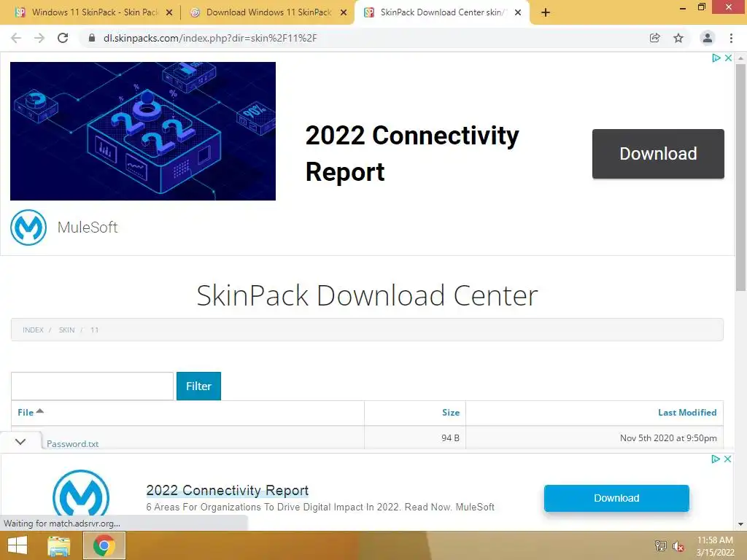
Task: Open network tray icon
Action: click(x=660, y=546)
